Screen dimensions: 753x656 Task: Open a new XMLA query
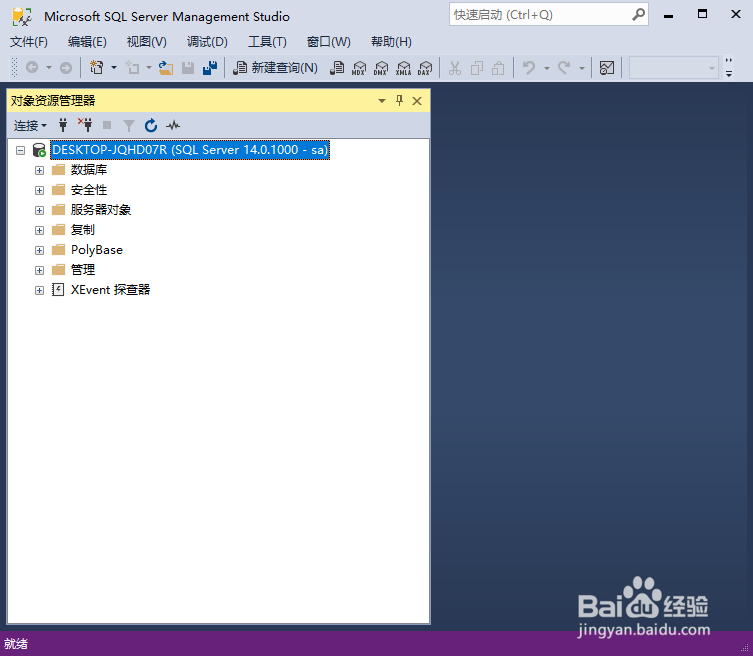(403, 68)
